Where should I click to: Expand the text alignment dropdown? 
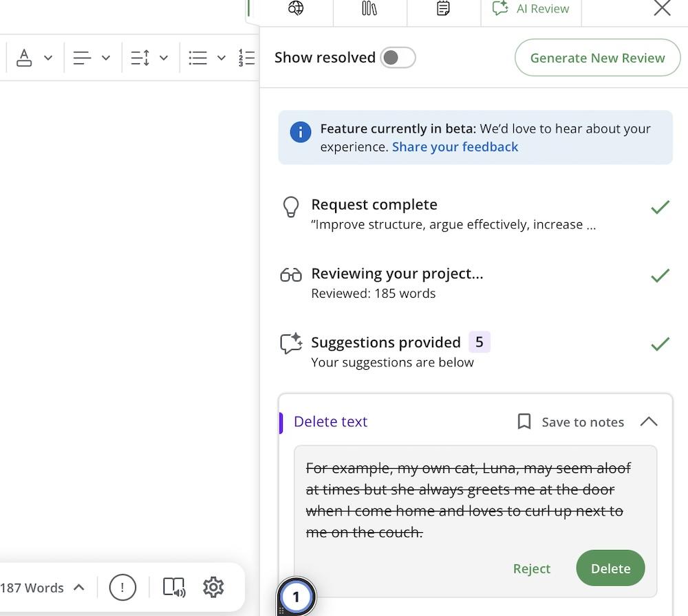(x=106, y=58)
